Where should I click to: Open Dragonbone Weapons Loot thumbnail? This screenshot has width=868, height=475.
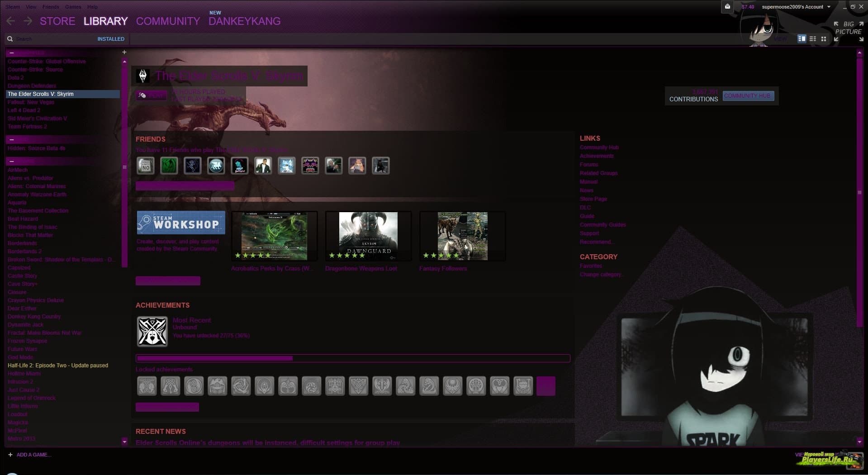tap(368, 236)
